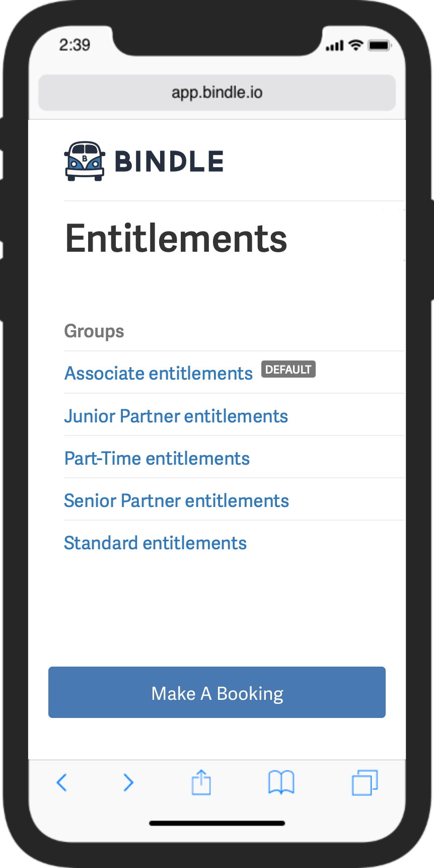Tap the 2:39 clock in status bar
This screenshot has height=868, width=434.
tap(75, 45)
